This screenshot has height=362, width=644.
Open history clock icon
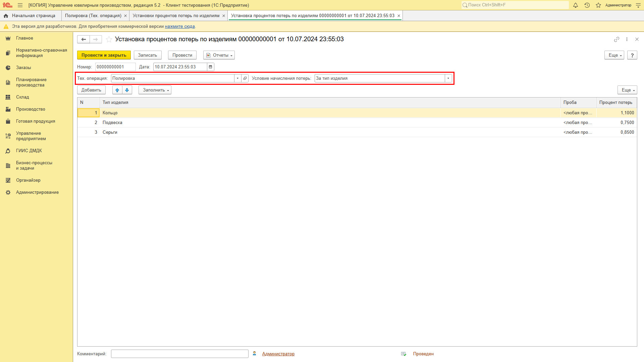tap(587, 5)
